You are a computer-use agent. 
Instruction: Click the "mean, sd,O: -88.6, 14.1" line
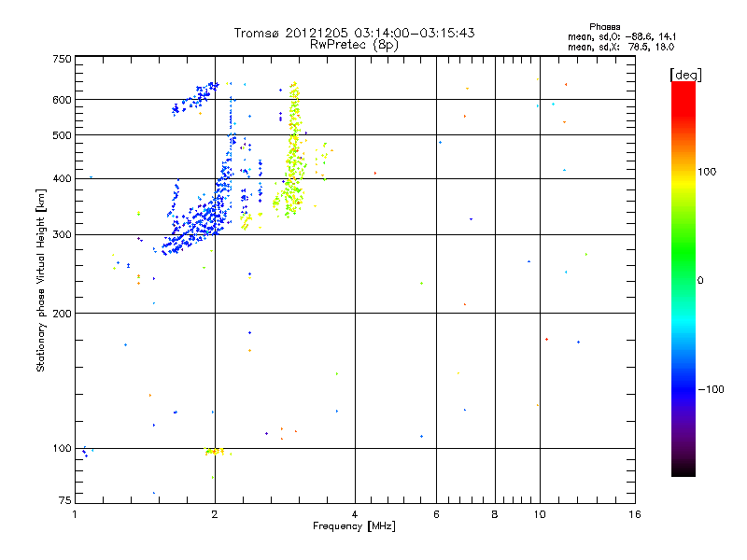pyautogui.click(x=622, y=36)
